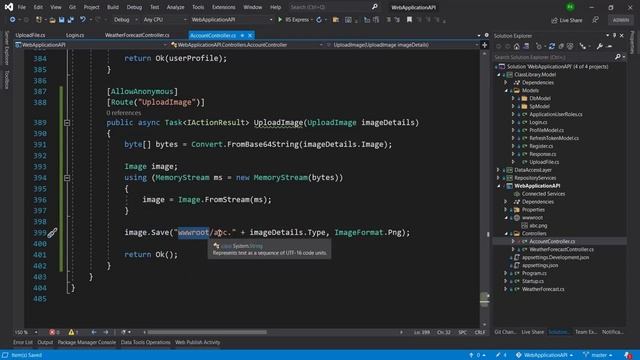Open the project scope dropdown in navigation bar
Viewport: 640px width, 360px height.
(91, 45)
